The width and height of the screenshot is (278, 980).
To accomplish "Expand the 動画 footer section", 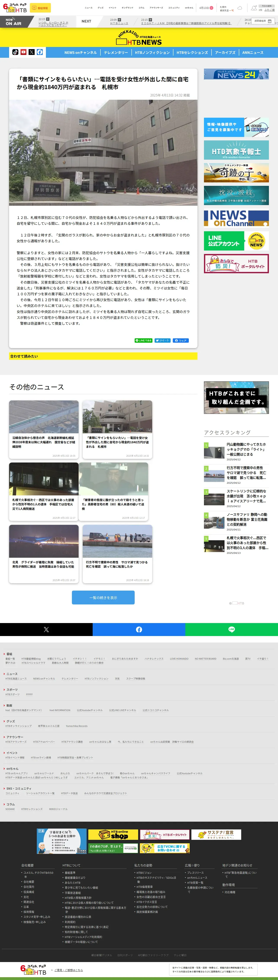I will pos(9,705).
